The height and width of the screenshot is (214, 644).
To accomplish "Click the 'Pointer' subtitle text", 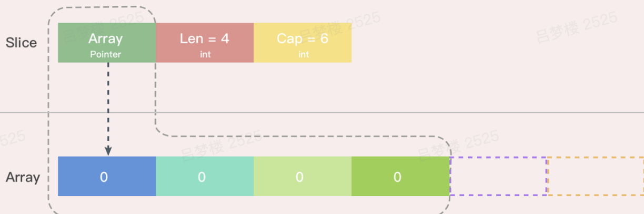I will pyautogui.click(x=105, y=54).
